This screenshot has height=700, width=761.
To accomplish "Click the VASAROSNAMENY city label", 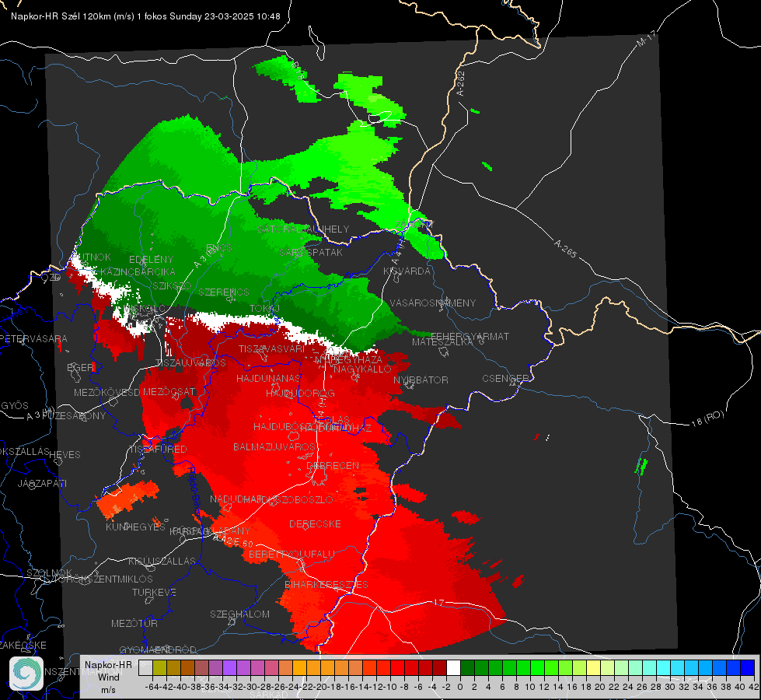I will tap(433, 303).
